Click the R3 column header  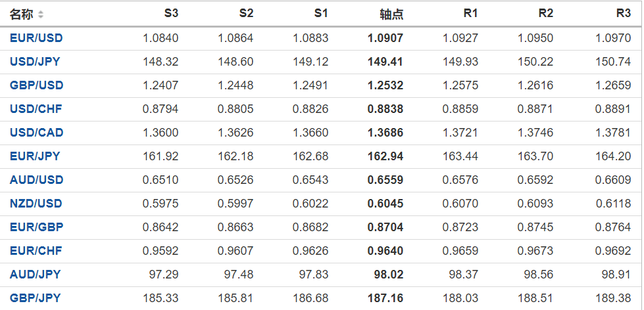click(x=624, y=13)
